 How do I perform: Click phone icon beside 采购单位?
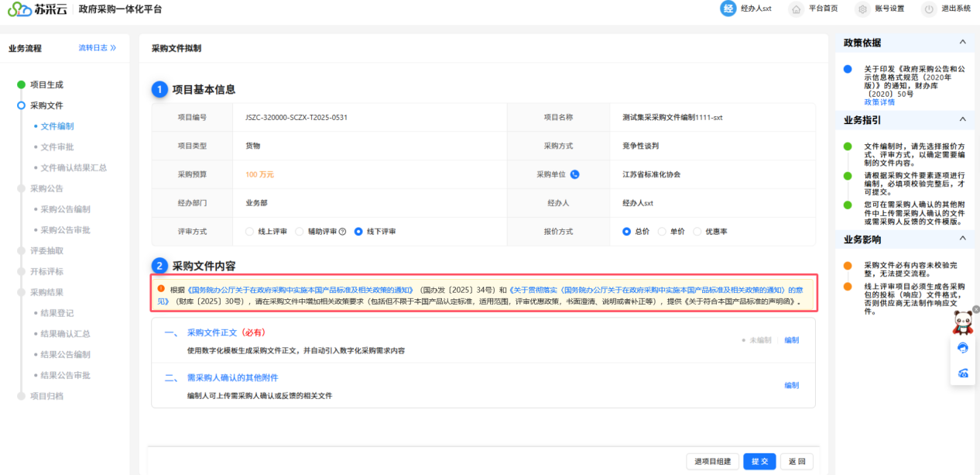(574, 174)
